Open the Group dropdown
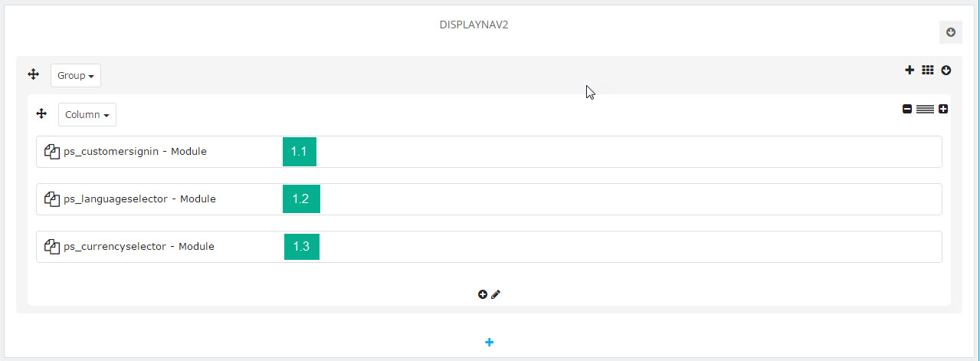This screenshot has height=361, width=980. point(76,75)
